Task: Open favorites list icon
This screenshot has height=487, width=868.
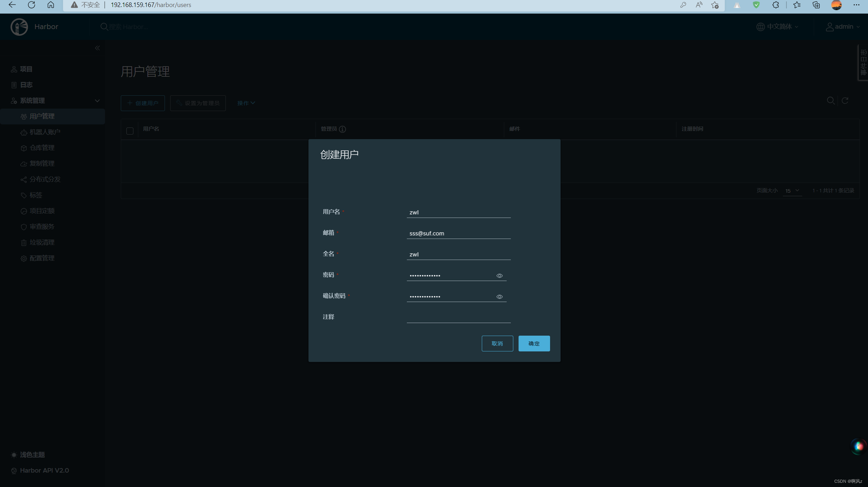Action: click(797, 5)
